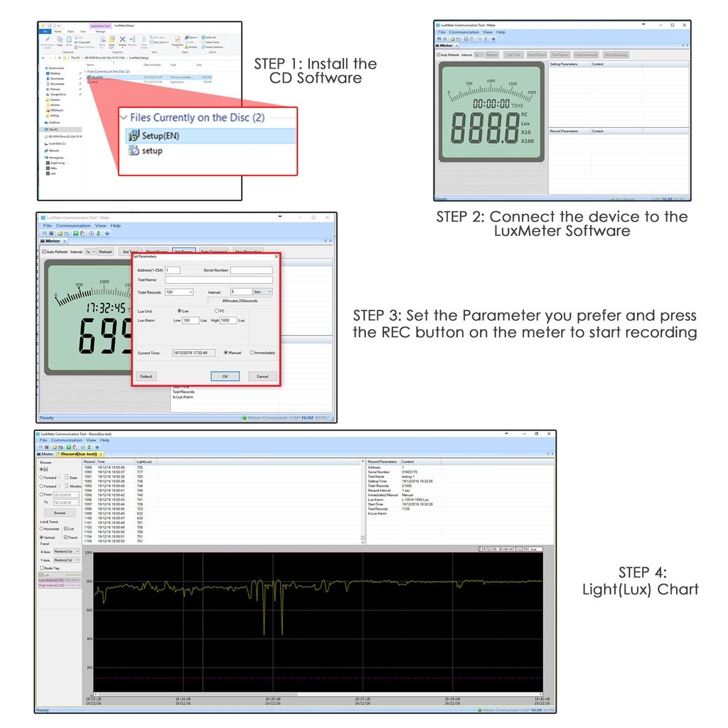
Task: Click the Refresh button in Step 3 window
Action: [105, 252]
